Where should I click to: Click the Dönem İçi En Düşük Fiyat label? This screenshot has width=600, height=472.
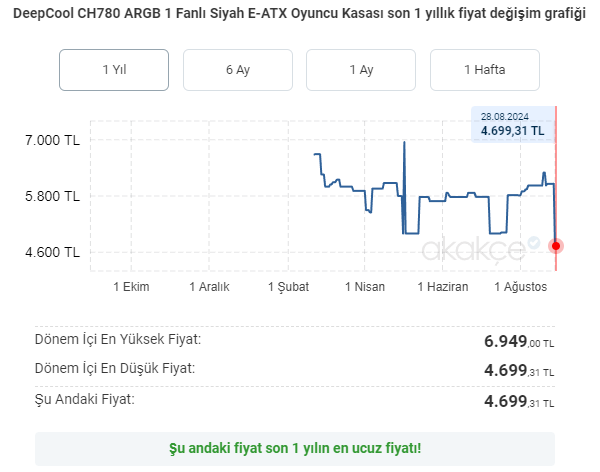click(x=115, y=368)
